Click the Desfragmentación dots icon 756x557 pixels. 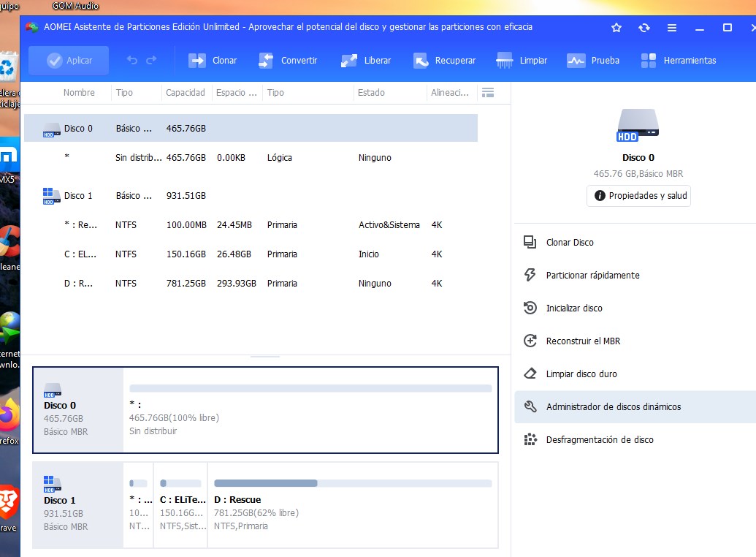pos(530,439)
